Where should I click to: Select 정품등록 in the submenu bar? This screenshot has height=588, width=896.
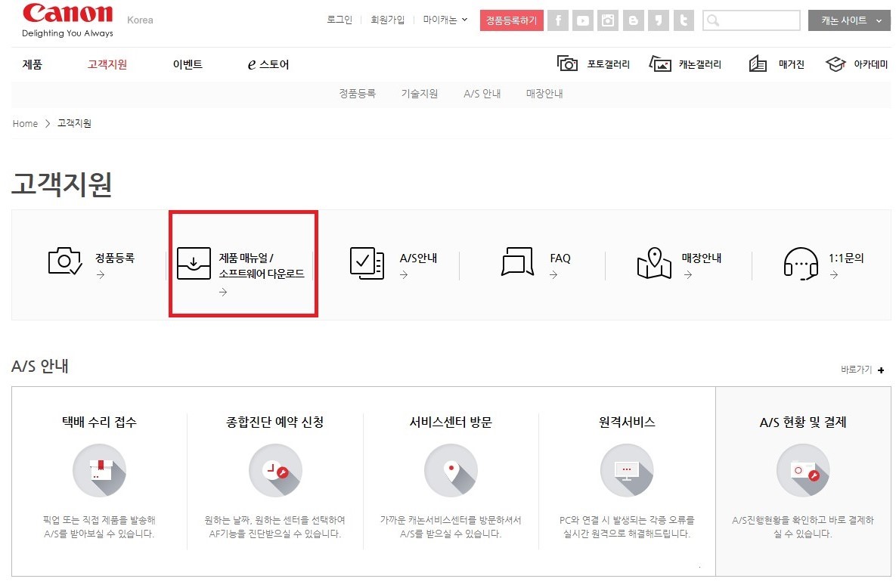point(357,93)
